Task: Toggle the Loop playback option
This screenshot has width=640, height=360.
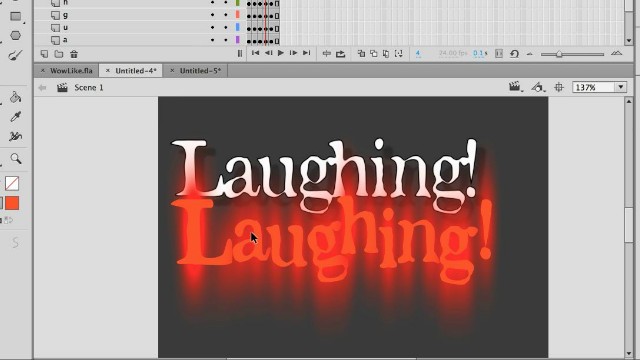Action: tap(340, 53)
